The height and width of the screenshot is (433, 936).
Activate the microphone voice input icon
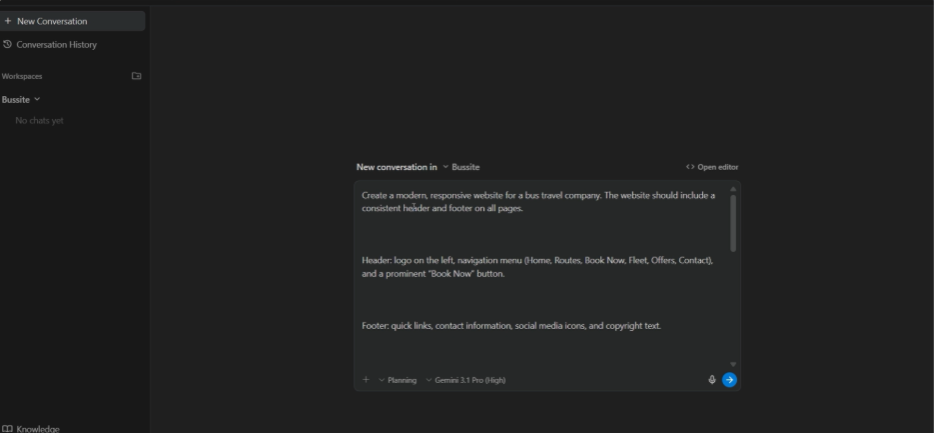coord(712,380)
